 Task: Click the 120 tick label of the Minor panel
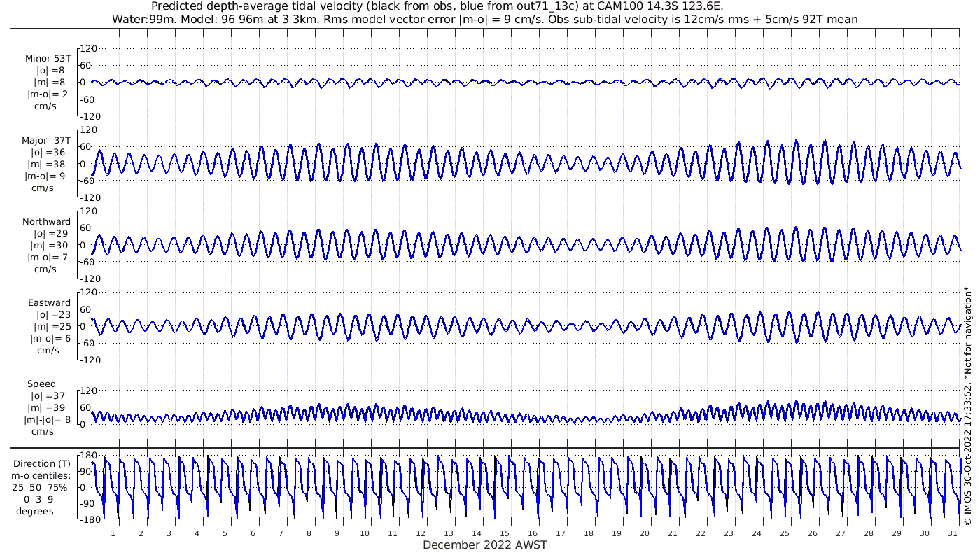click(x=89, y=48)
